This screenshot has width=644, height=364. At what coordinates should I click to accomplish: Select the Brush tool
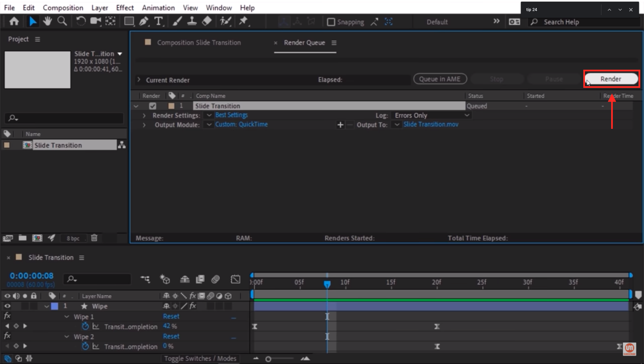tap(177, 21)
